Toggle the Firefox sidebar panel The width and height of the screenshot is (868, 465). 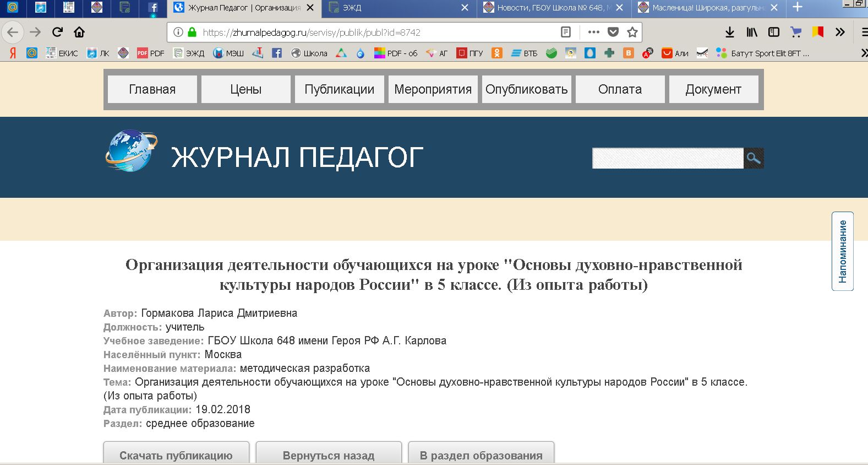(x=774, y=32)
